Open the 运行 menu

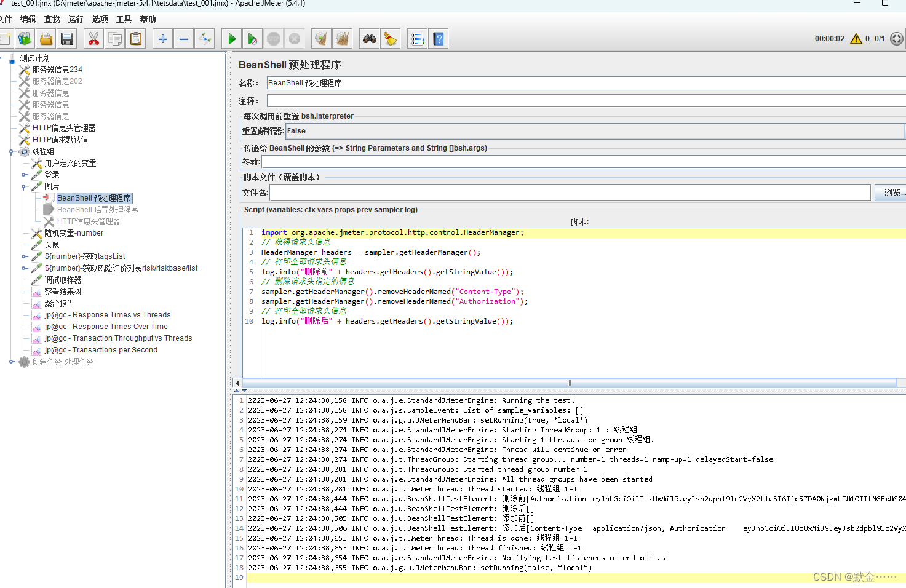coord(76,19)
